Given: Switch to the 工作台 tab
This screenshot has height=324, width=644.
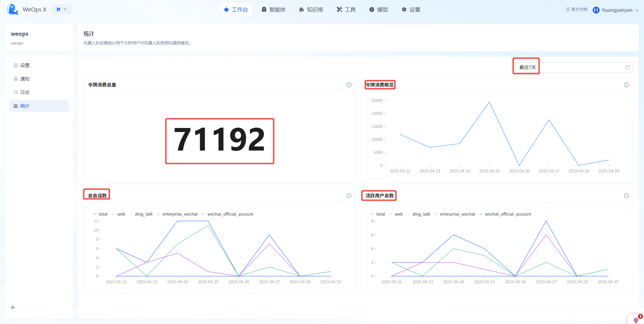Looking at the screenshot, I should [236, 10].
